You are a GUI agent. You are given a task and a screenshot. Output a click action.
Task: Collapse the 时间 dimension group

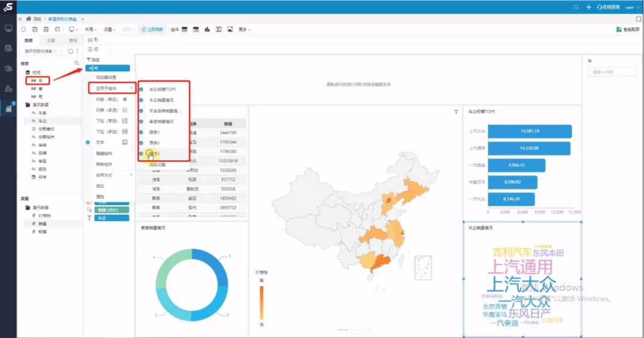pyautogui.click(x=28, y=72)
